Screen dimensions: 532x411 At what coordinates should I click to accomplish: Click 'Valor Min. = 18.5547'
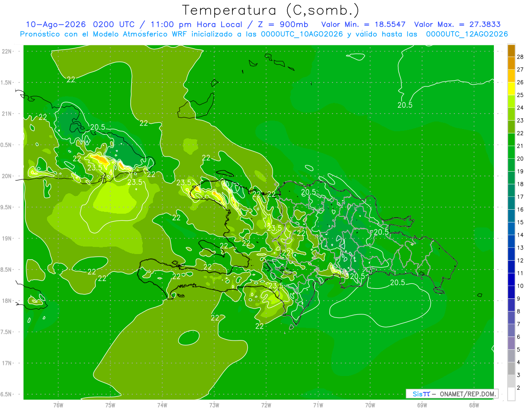point(363,24)
